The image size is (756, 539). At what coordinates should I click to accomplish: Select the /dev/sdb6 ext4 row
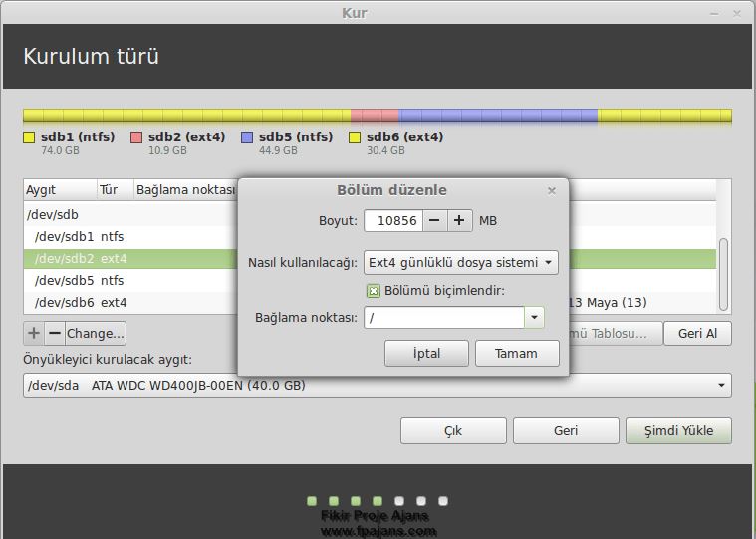[x=370, y=303]
